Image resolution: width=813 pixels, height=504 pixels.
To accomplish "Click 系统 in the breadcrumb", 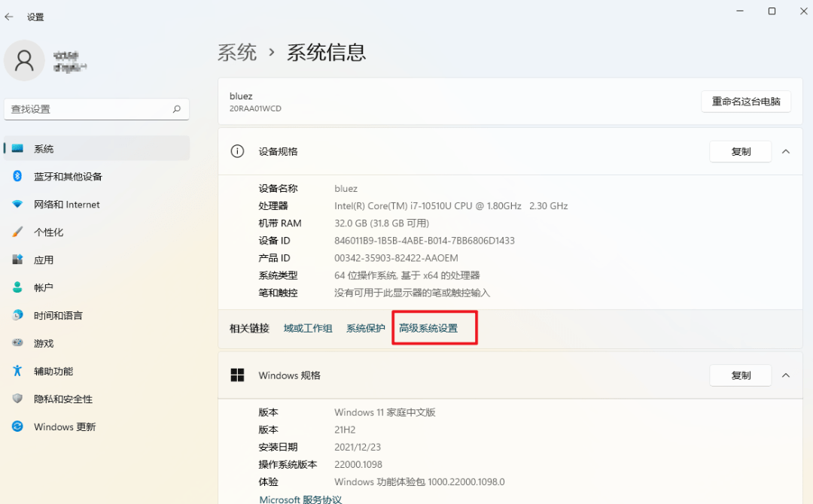I will (237, 53).
